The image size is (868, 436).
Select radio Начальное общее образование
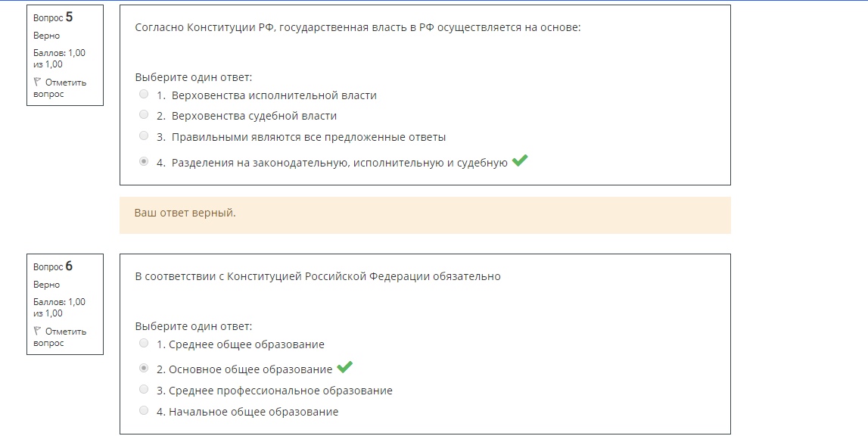144,410
